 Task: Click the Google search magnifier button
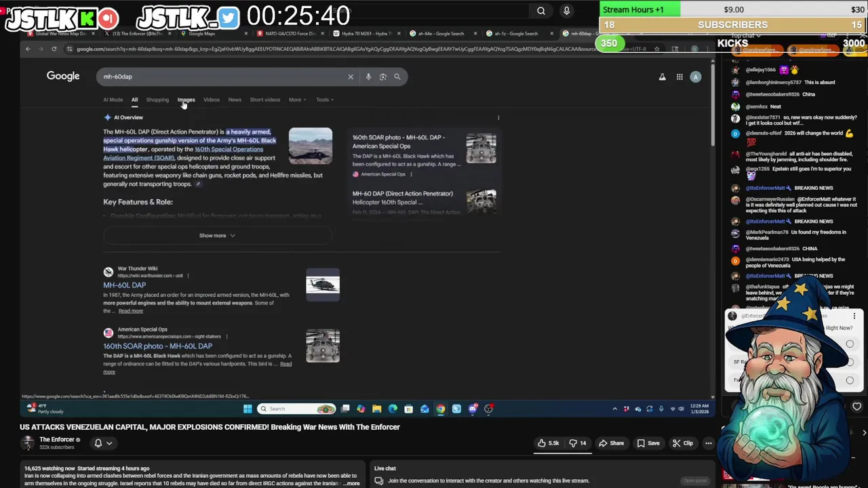coord(397,77)
